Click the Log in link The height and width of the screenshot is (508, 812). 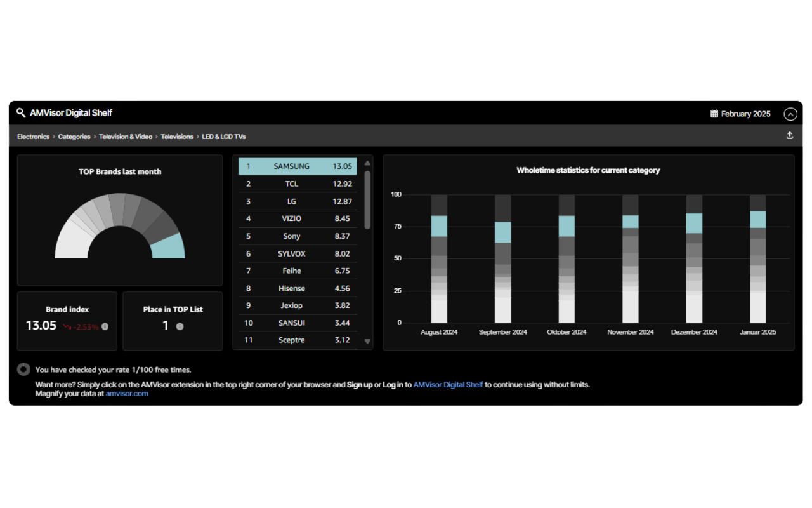393,385
